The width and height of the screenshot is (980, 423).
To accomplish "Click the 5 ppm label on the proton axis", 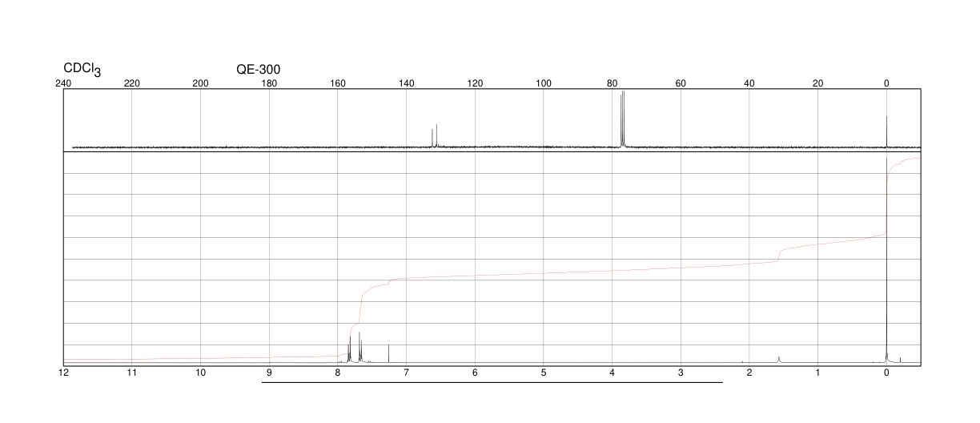I will tap(544, 373).
